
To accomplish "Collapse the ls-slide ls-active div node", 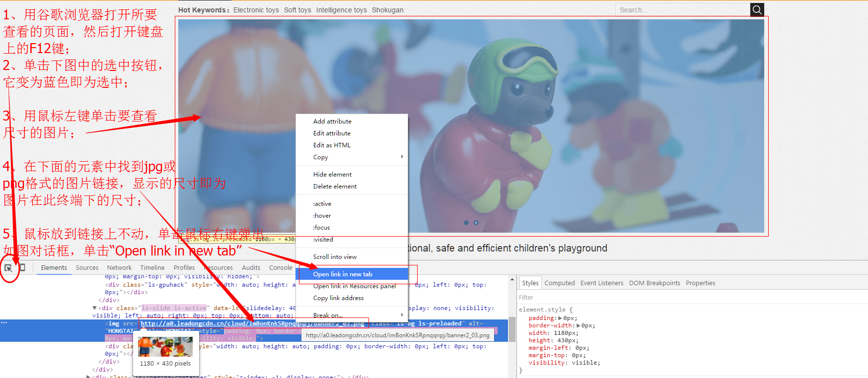I will pyautogui.click(x=94, y=308).
